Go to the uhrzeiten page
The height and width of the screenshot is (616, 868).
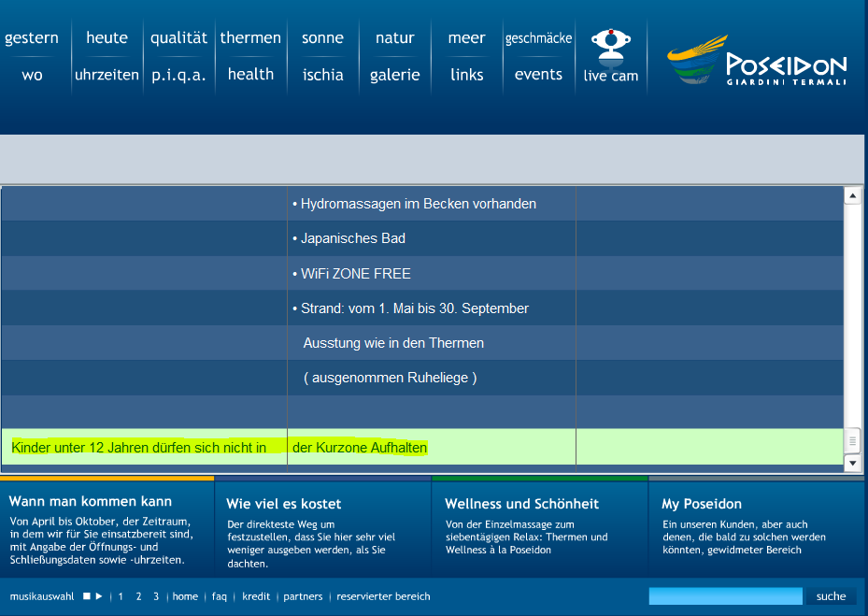pos(107,75)
